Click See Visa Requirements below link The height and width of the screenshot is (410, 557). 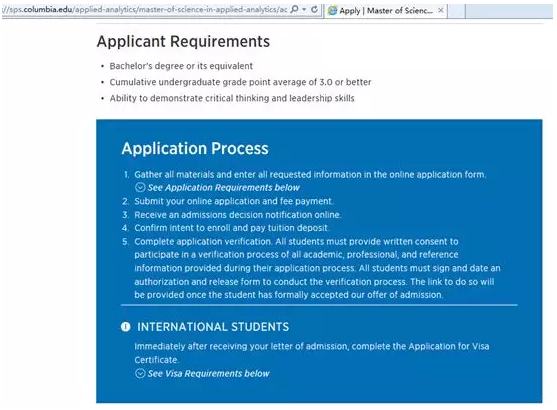(209, 374)
